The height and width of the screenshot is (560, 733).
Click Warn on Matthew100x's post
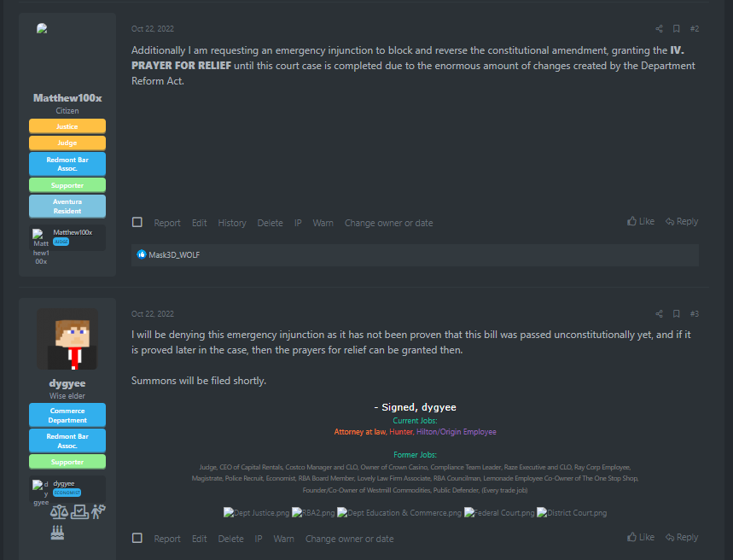click(323, 223)
